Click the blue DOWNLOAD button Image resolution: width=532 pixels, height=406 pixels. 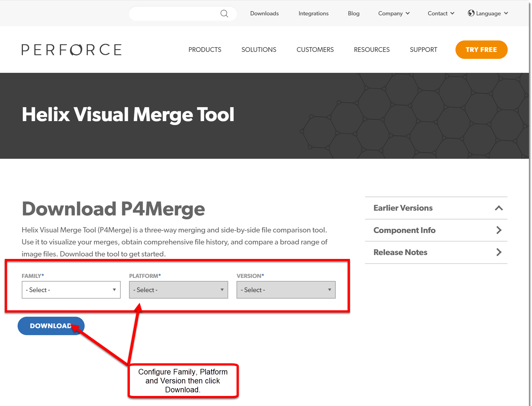[51, 326]
